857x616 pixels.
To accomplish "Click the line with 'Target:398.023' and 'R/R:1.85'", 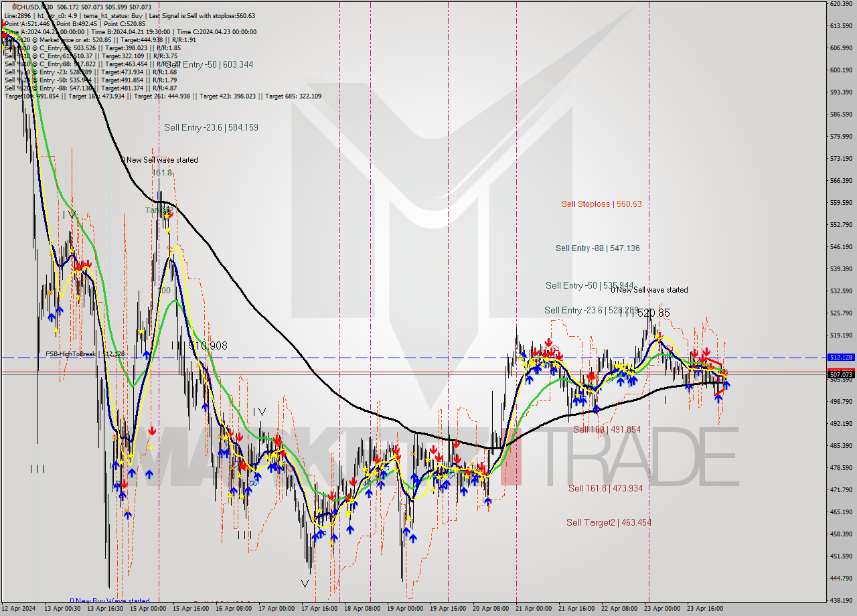I will tap(92, 48).
